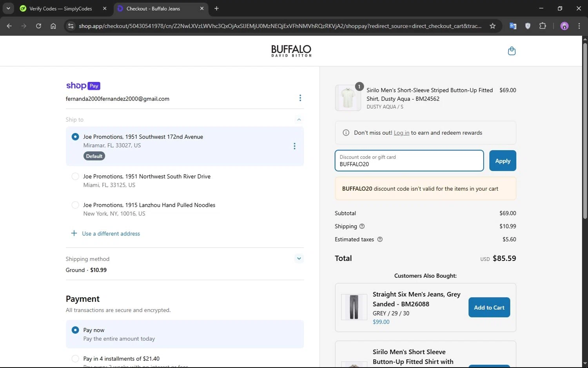Screen dimensions: 588x368
Task: Expand the Shipping method chevron
Action: pos(299,259)
